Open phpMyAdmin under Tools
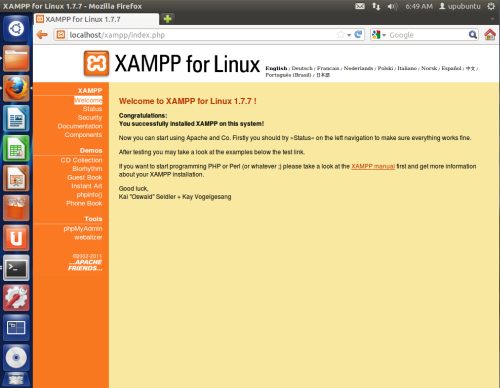The image size is (500, 388). (83, 229)
